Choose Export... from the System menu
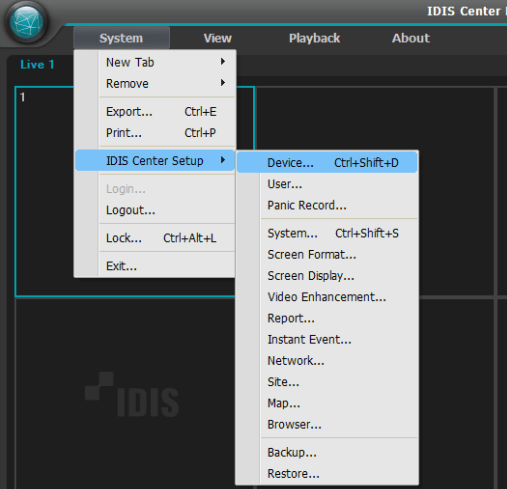 coord(155,112)
